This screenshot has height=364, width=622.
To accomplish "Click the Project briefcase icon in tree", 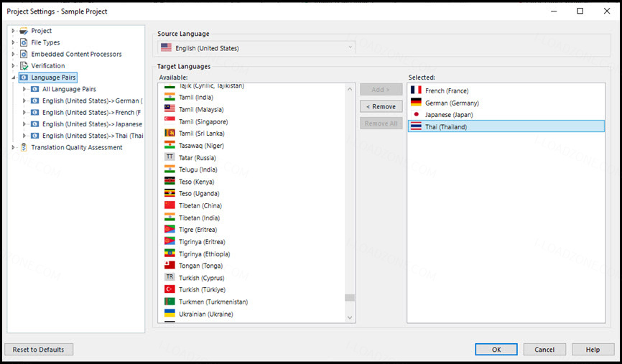I will tap(24, 31).
